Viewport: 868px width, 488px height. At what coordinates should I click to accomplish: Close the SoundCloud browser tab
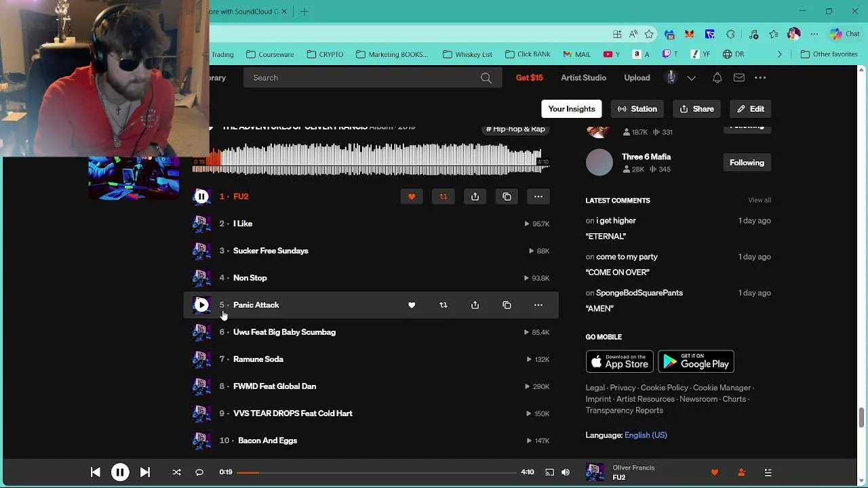click(285, 11)
